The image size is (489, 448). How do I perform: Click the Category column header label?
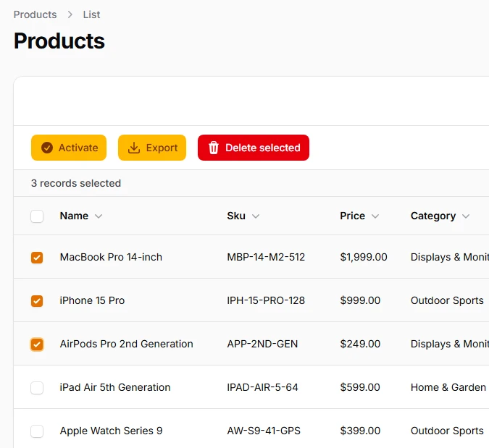(x=433, y=216)
